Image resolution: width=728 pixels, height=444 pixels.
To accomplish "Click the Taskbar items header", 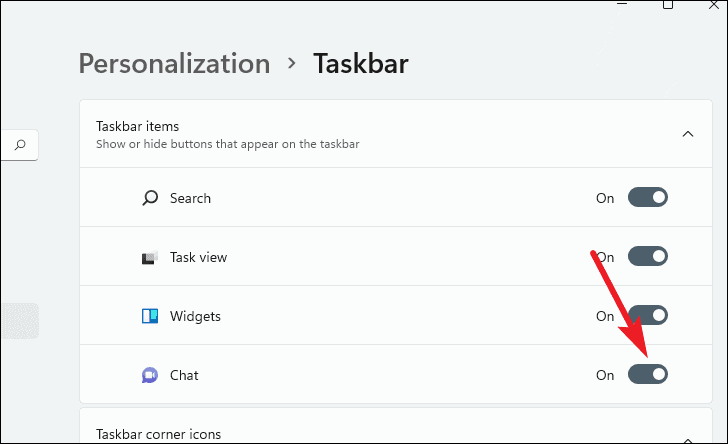I will (396, 134).
